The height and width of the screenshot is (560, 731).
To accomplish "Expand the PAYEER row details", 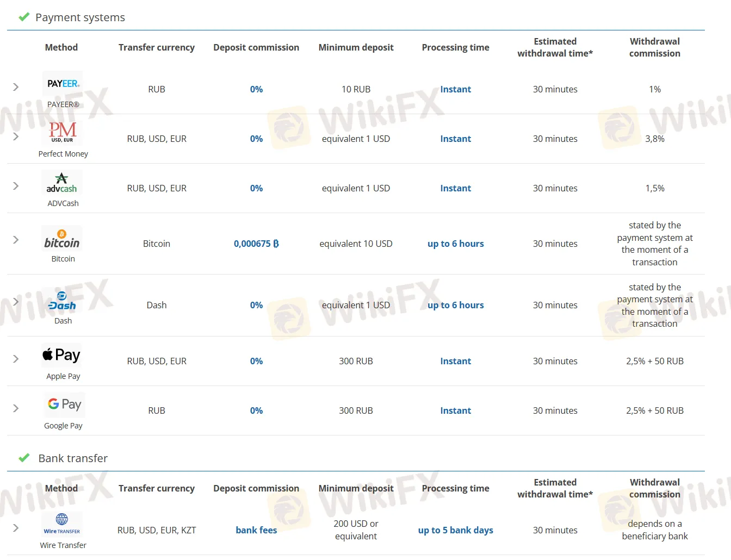I will pos(16,86).
